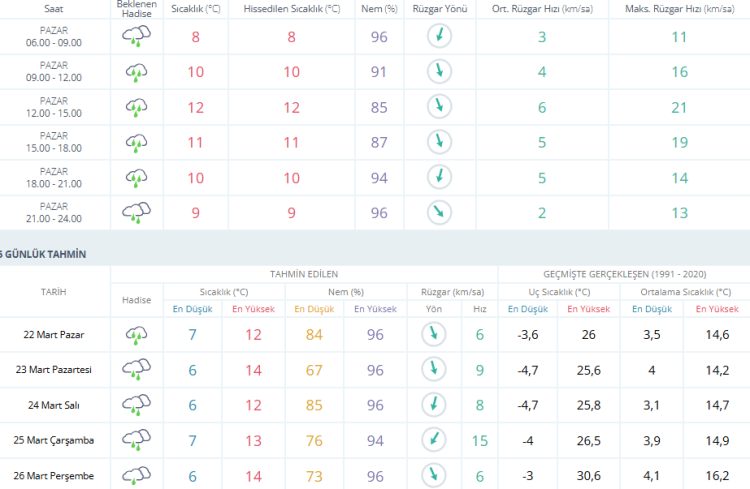Click the Geçmişte Gerçekleşen (1991 - 2020) header
The image size is (750, 489).
[623, 273]
